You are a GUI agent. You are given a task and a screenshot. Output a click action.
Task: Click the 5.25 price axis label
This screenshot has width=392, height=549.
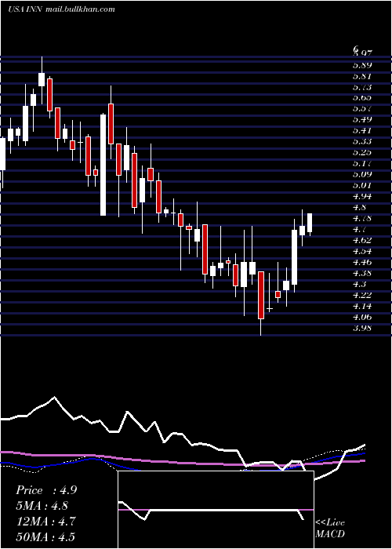pos(362,152)
